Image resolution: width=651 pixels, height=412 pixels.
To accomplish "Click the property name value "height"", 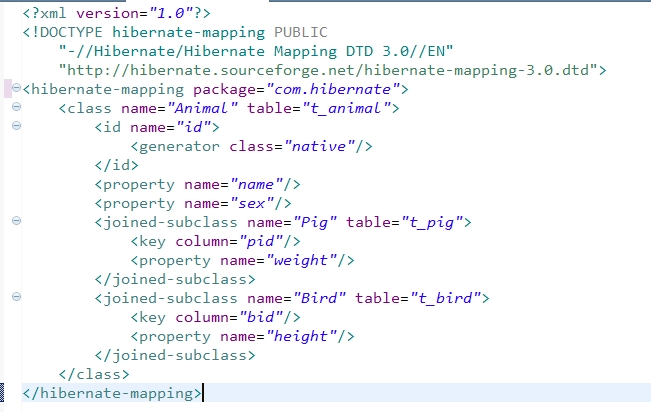I will coord(301,336).
